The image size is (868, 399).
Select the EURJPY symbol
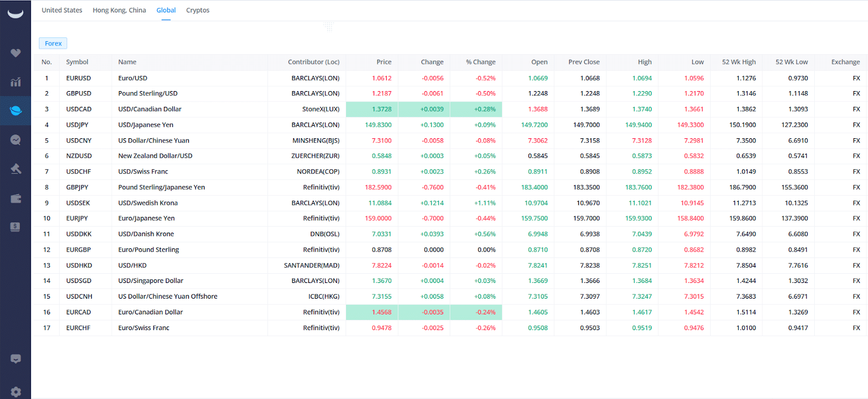tap(77, 218)
